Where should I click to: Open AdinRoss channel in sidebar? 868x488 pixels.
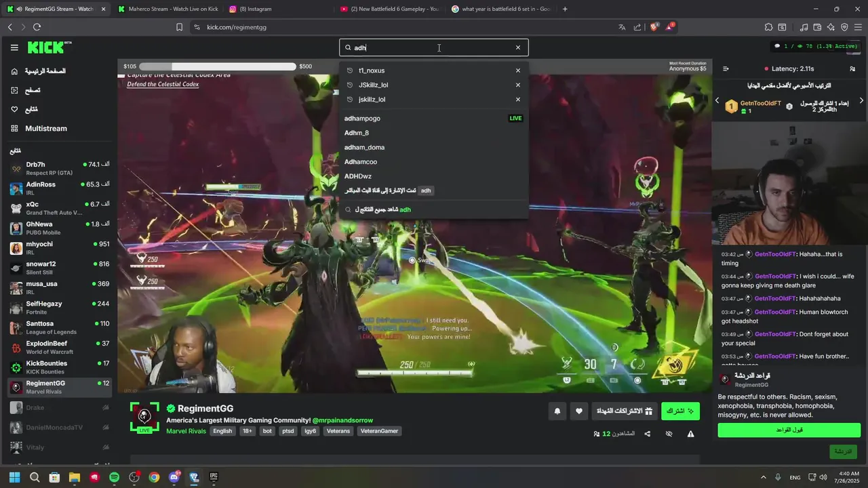pos(59,188)
